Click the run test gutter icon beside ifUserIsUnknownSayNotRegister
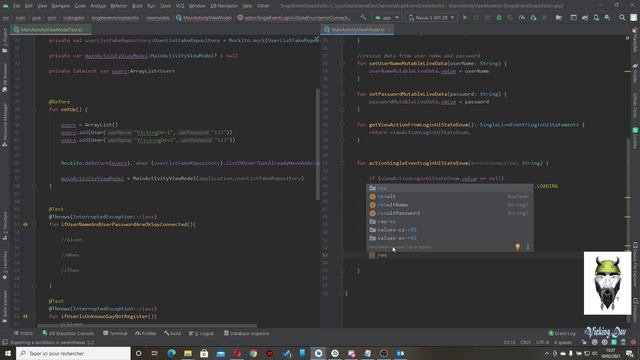Screen dimensions: 640x360 [25, 316]
